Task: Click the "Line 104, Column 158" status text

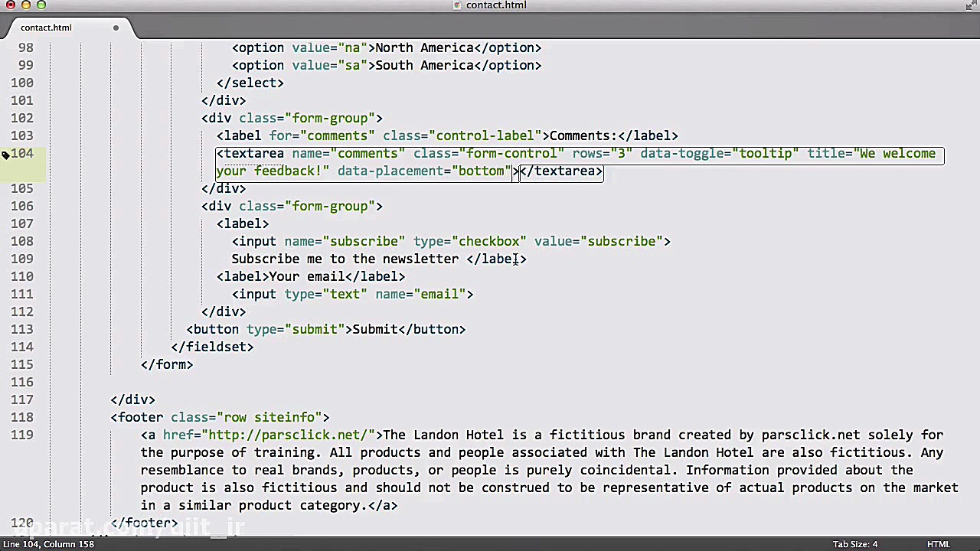Action: 48,544
